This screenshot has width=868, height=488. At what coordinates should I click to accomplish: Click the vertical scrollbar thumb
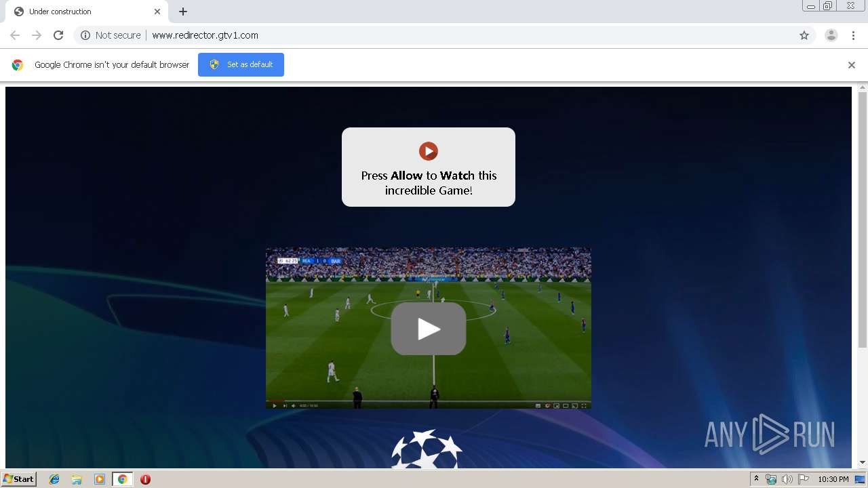[863, 220]
